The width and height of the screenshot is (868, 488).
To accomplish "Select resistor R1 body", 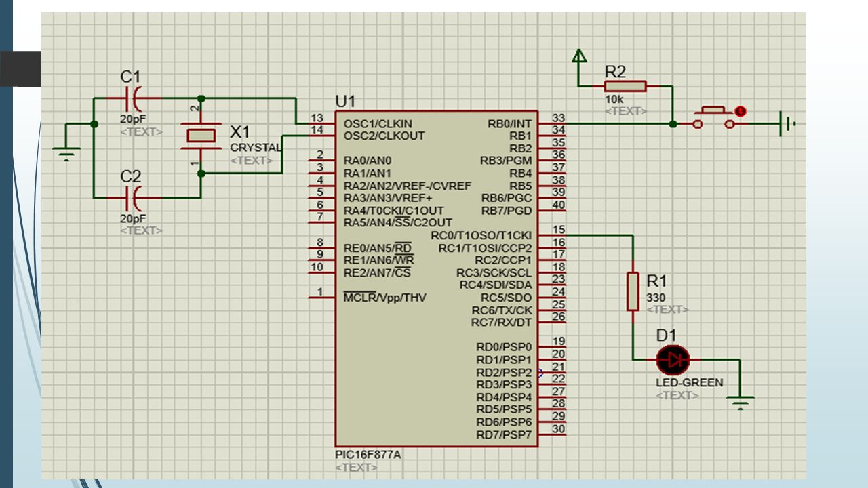I will [x=633, y=291].
